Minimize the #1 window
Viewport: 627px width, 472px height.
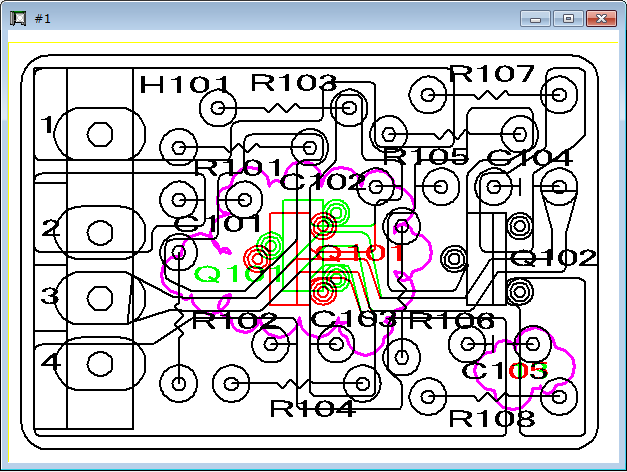point(538,18)
